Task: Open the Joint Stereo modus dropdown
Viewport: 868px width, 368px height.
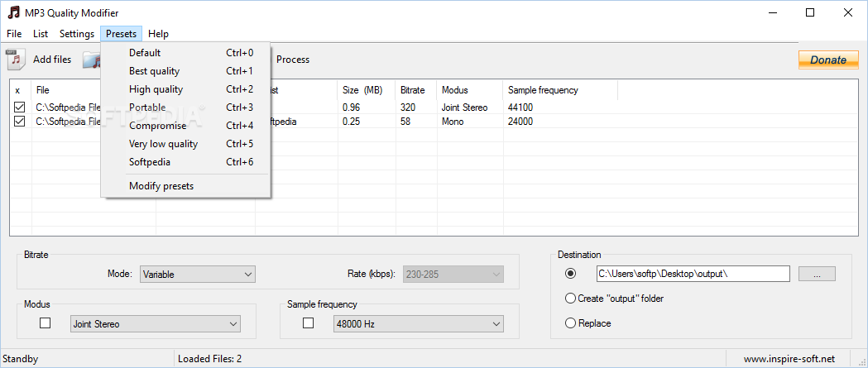Action: click(x=156, y=324)
